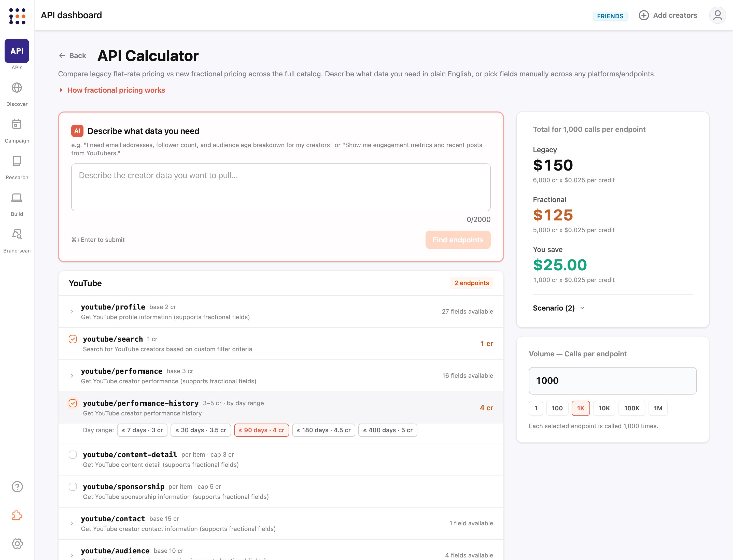Image resolution: width=733 pixels, height=560 pixels.
Task: Click the plus icon beside Add creators
Action: (644, 15)
